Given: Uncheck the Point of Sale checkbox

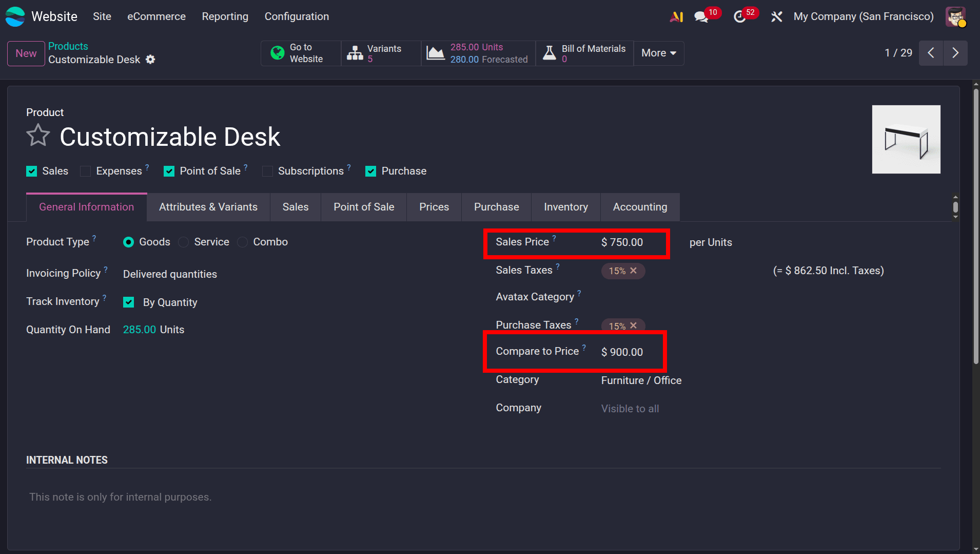Looking at the screenshot, I should [169, 171].
